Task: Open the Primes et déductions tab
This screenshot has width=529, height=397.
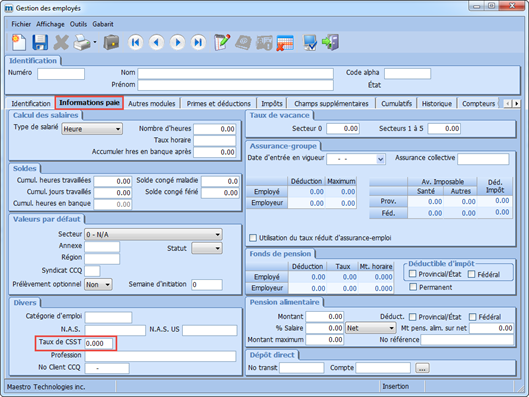Action: tap(219, 104)
